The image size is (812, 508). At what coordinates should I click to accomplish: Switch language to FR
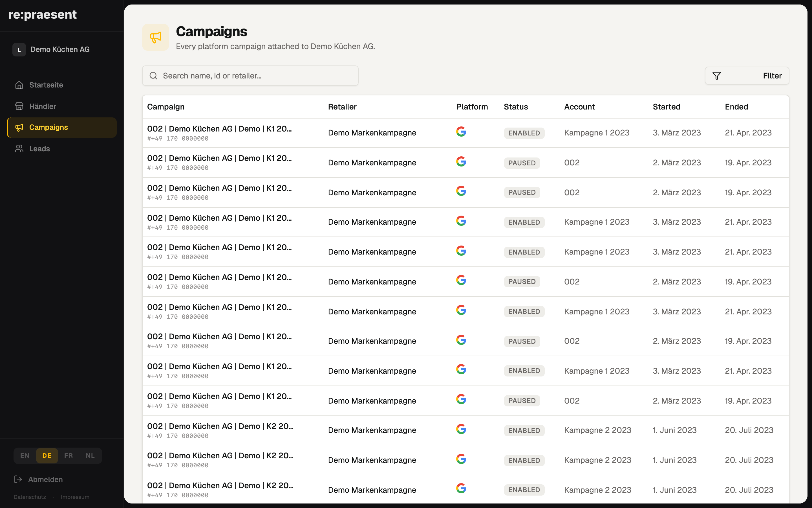pos(69,456)
